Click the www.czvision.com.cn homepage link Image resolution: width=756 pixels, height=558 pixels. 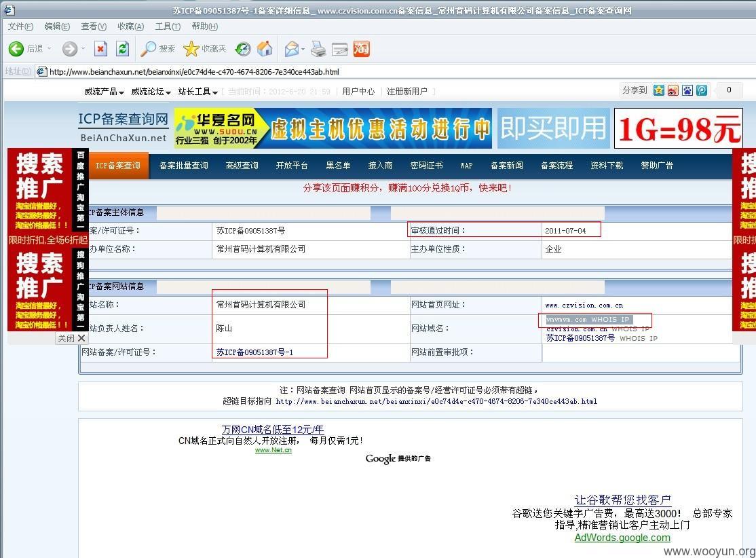tap(584, 305)
